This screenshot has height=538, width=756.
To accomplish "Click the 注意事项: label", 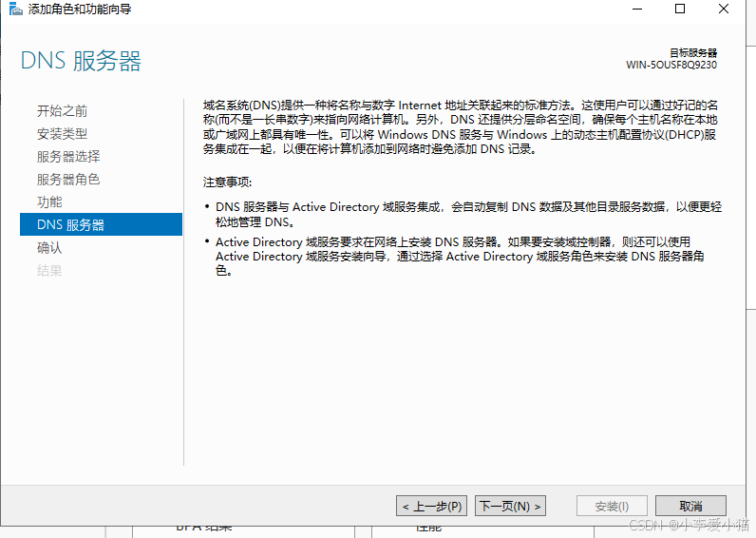I will click(x=227, y=183).
